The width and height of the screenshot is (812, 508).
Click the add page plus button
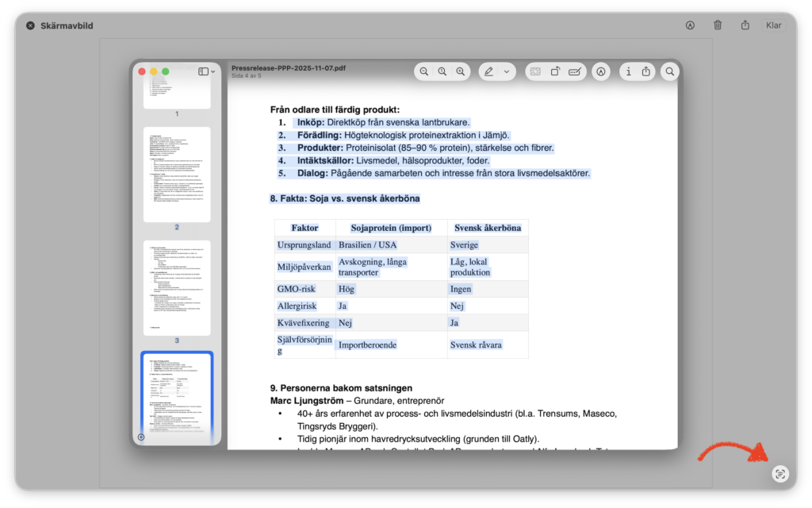(141, 437)
